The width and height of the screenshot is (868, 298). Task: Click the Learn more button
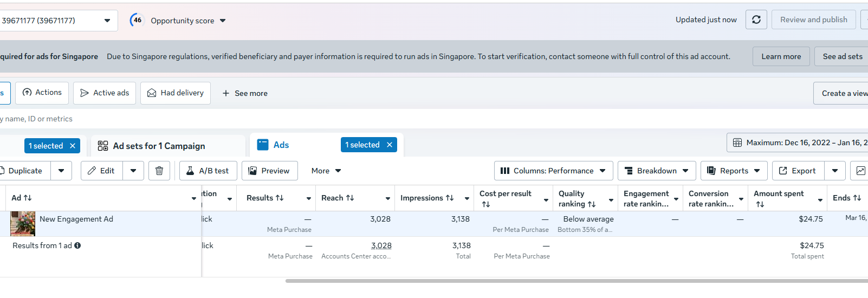tap(781, 56)
